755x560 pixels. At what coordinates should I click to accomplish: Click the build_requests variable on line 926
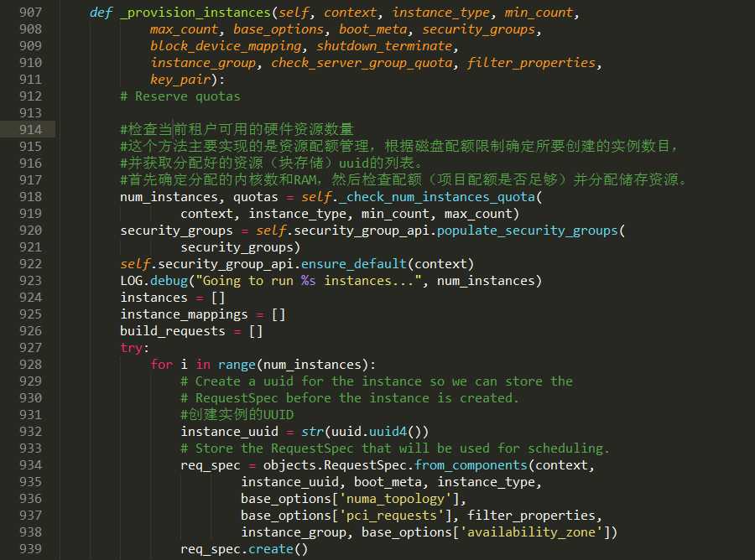point(172,331)
